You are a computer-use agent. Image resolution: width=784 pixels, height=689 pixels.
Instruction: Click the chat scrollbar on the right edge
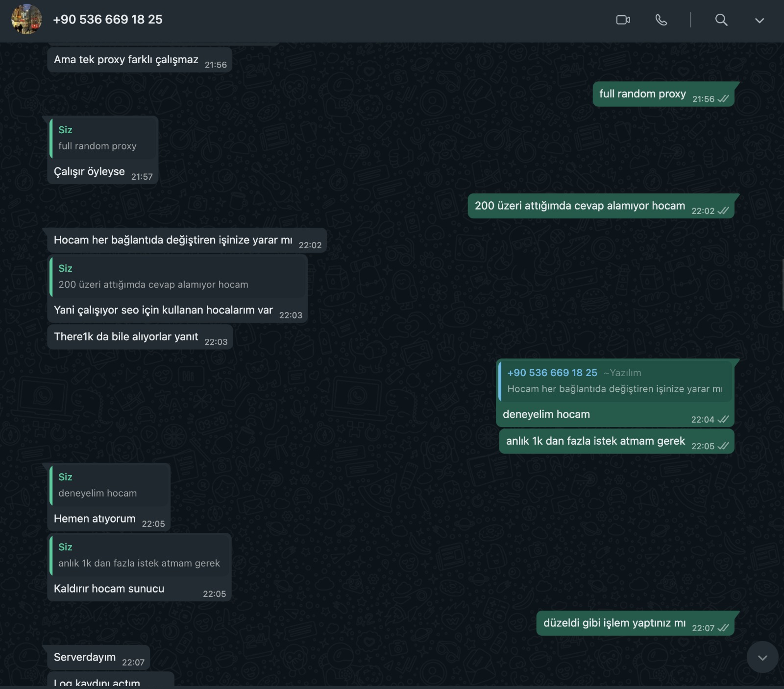783,285
